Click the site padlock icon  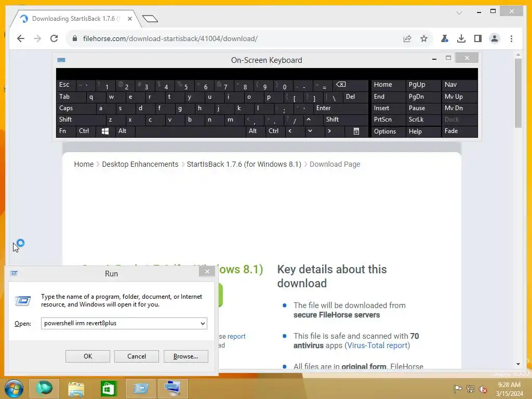[x=75, y=38]
